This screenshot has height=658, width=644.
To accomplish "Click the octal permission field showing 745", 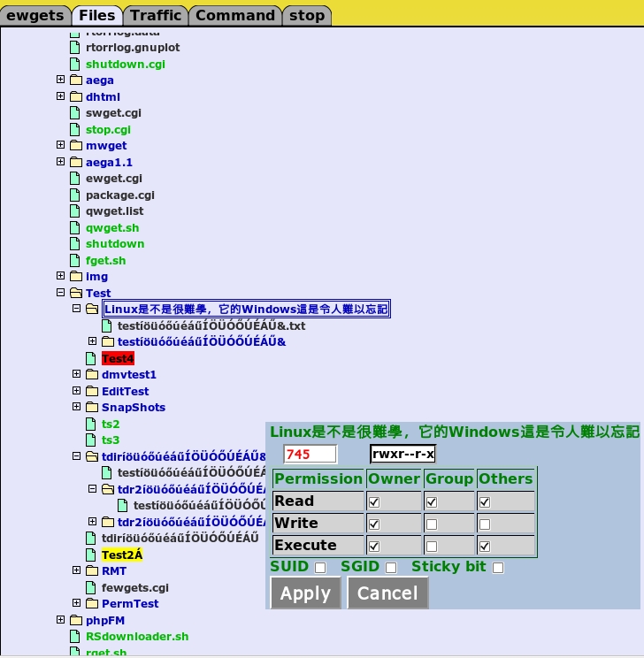I will click(x=310, y=455).
